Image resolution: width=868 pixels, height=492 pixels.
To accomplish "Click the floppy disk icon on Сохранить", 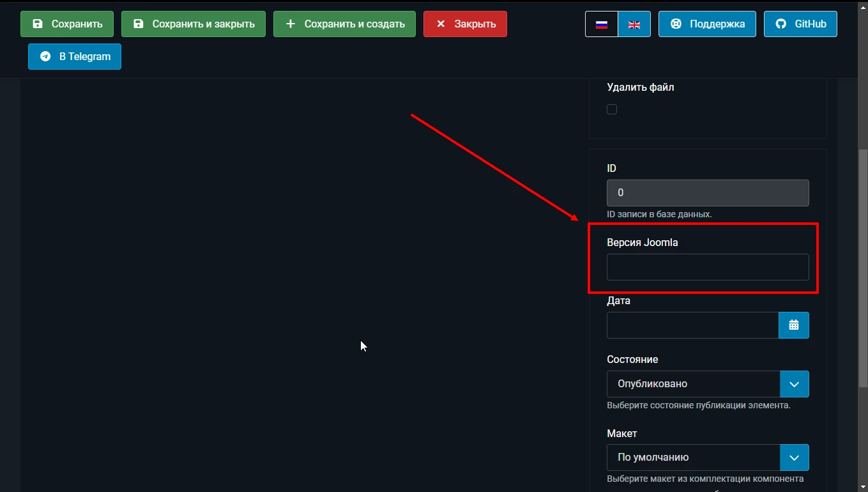I will (38, 24).
